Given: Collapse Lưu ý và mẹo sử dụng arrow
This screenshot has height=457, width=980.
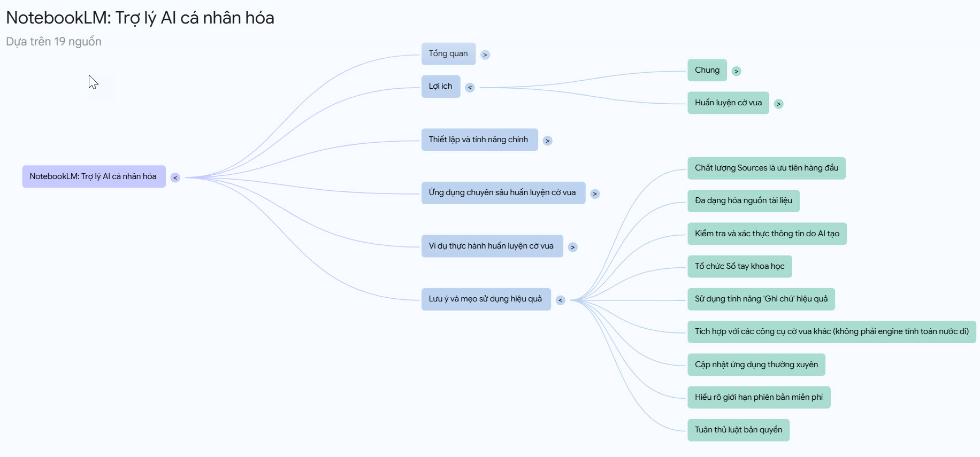Looking at the screenshot, I should click(x=560, y=300).
